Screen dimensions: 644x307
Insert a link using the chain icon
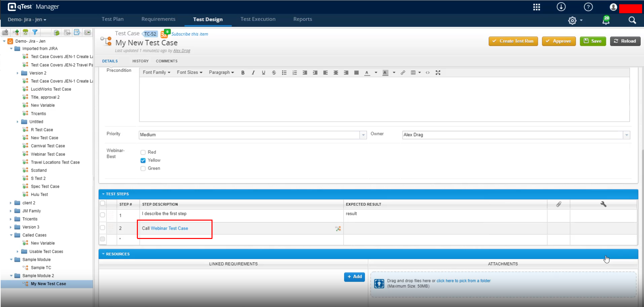point(403,73)
